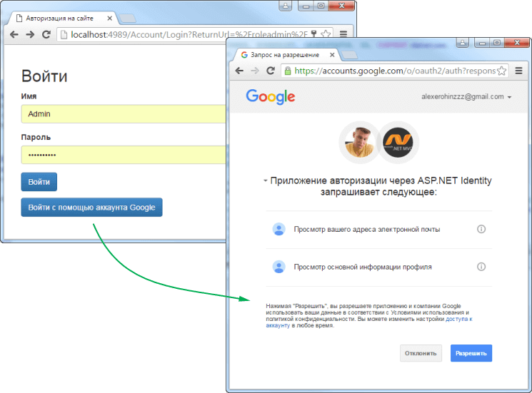
Task: Click the user profile photo avatar
Action: point(360,143)
